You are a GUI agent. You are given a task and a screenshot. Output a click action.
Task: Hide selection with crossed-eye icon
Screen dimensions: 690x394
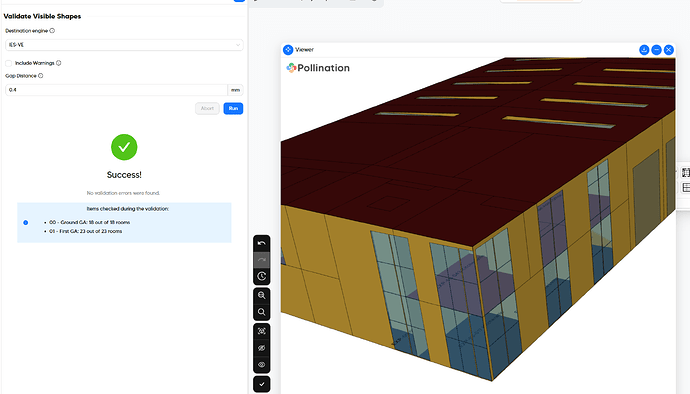(x=261, y=348)
